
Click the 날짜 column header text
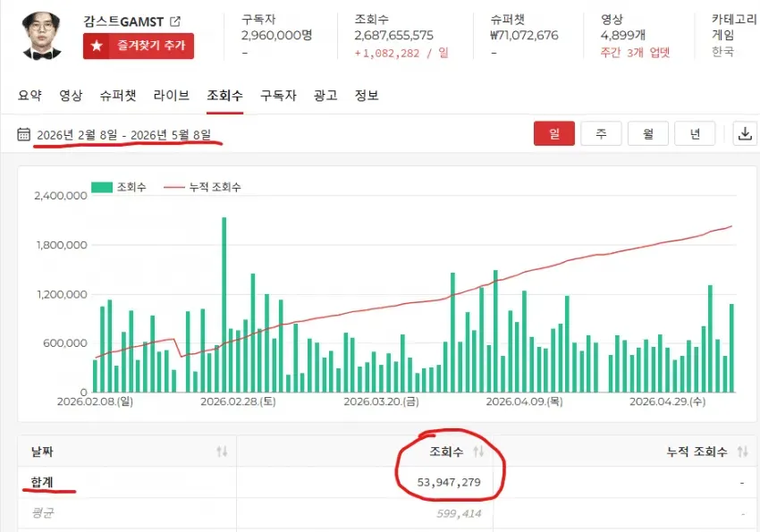(42, 452)
